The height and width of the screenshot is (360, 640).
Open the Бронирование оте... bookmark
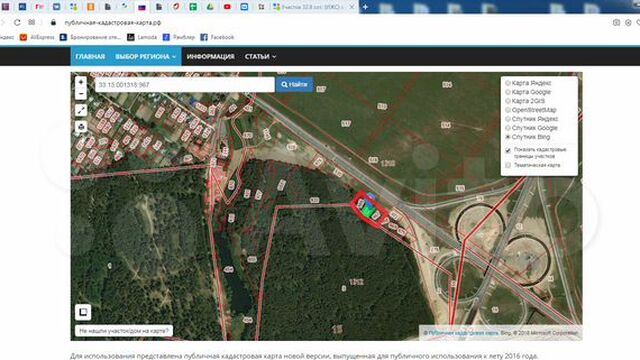point(90,37)
